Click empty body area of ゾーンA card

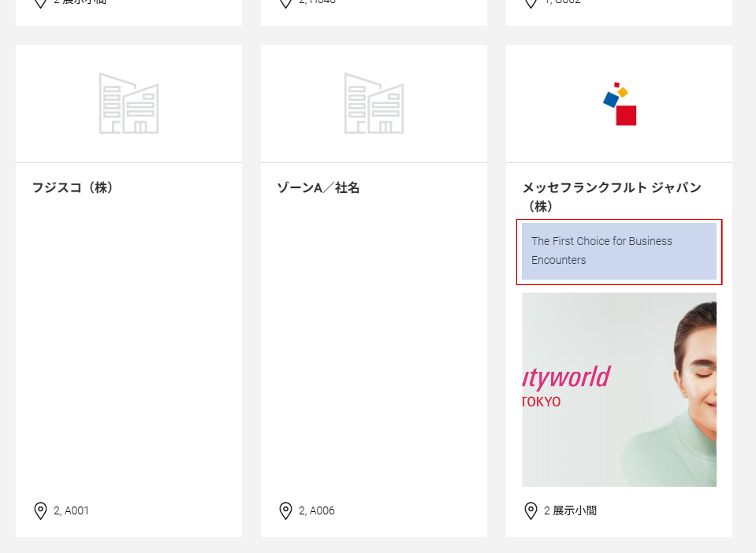(374, 335)
